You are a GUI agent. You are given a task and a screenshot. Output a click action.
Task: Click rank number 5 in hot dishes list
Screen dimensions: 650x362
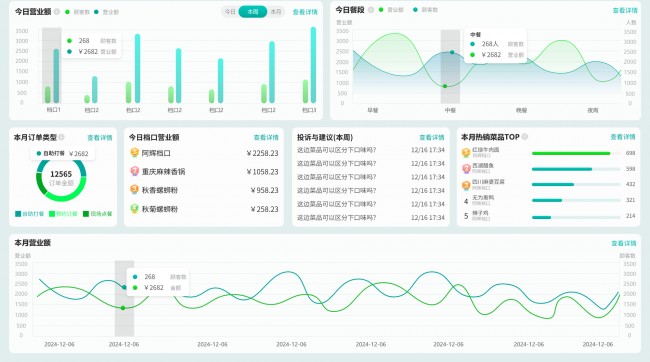(466, 216)
